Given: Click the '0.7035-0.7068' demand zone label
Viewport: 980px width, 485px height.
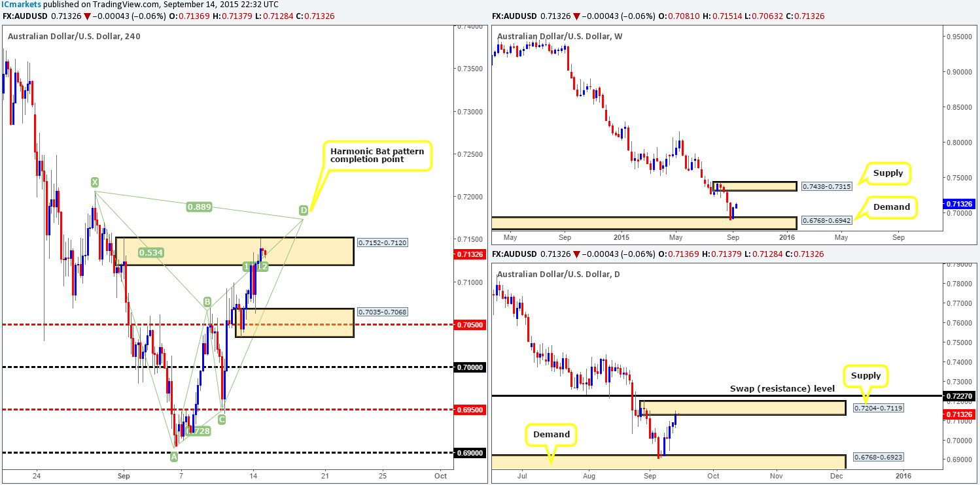Looking at the screenshot, I should [382, 312].
